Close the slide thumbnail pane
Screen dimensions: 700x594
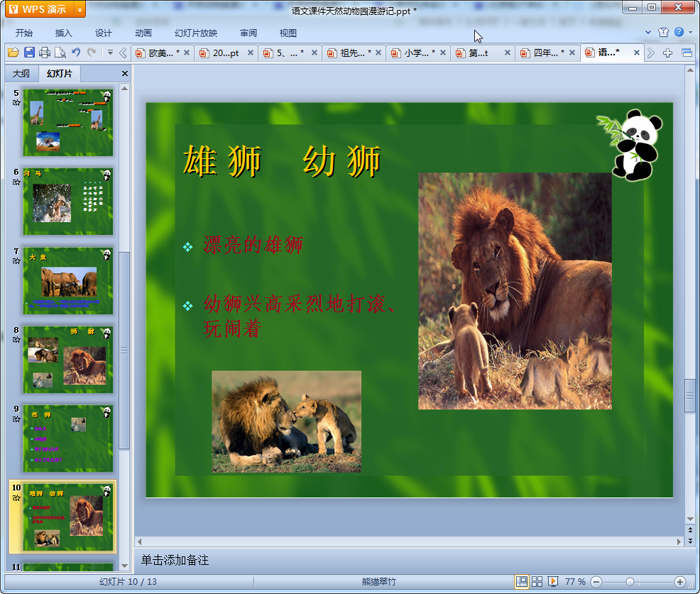[125, 74]
